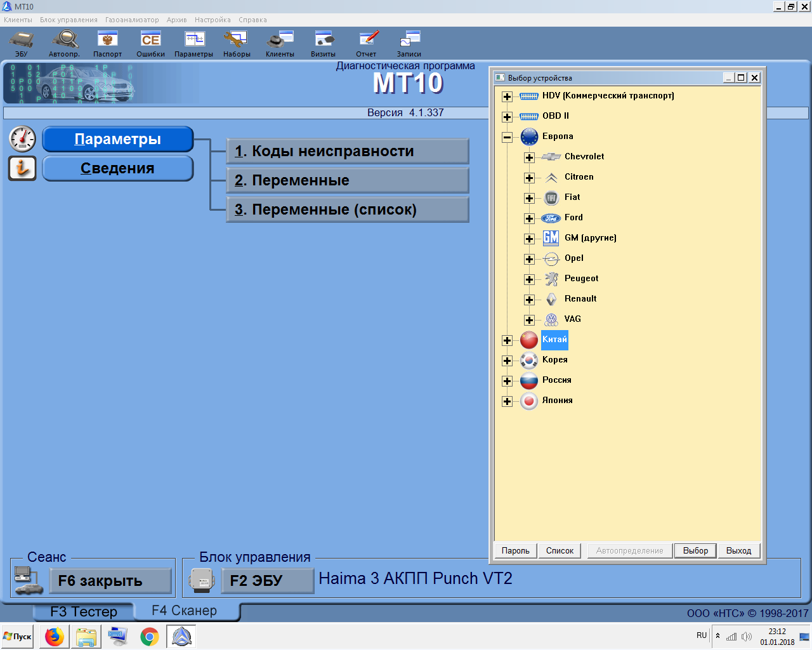Click the Пароль button
The width and height of the screenshot is (812, 650).
[515, 550]
